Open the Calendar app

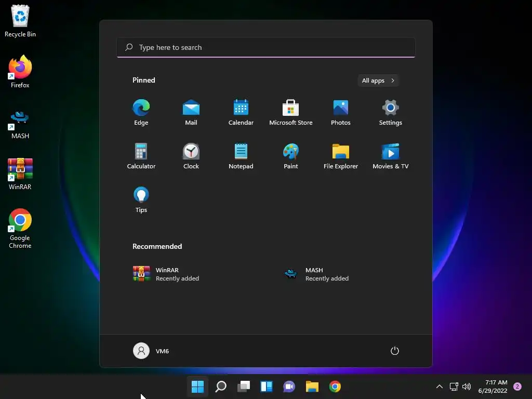241,112
